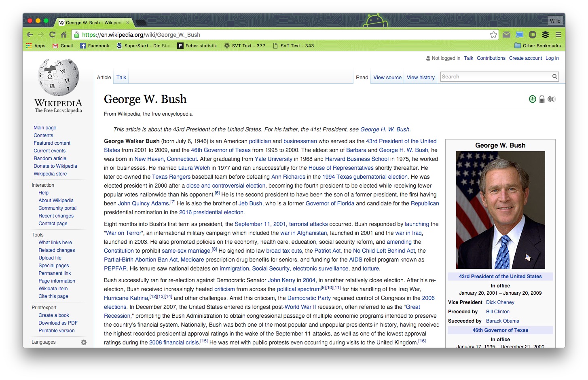588x380 pixels.
Task: Open Featured content link
Action: click(x=52, y=143)
